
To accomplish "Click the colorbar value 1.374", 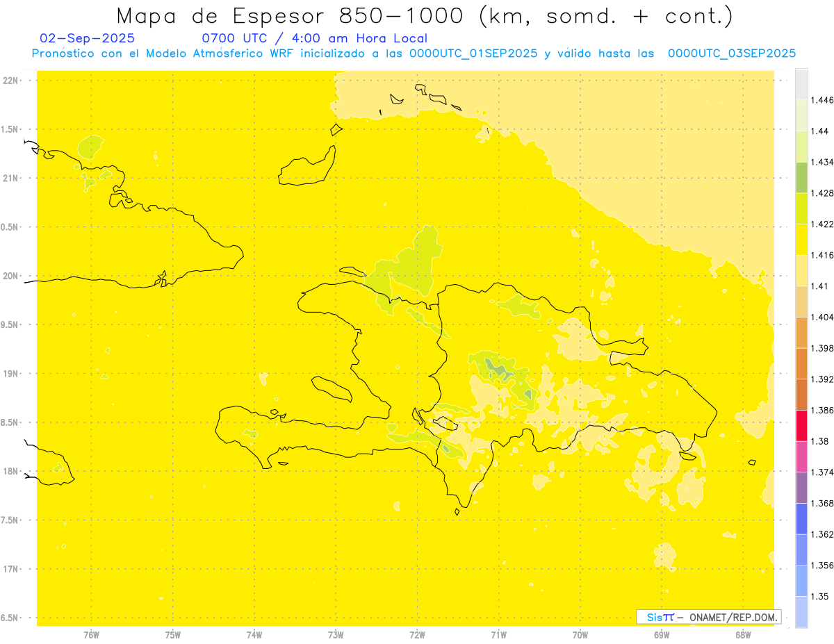I will pyautogui.click(x=821, y=472).
